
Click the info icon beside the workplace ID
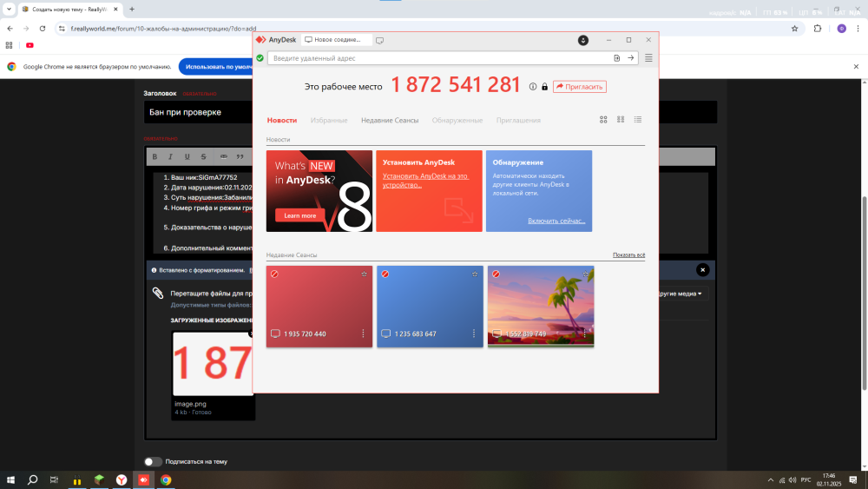(x=533, y=87)
